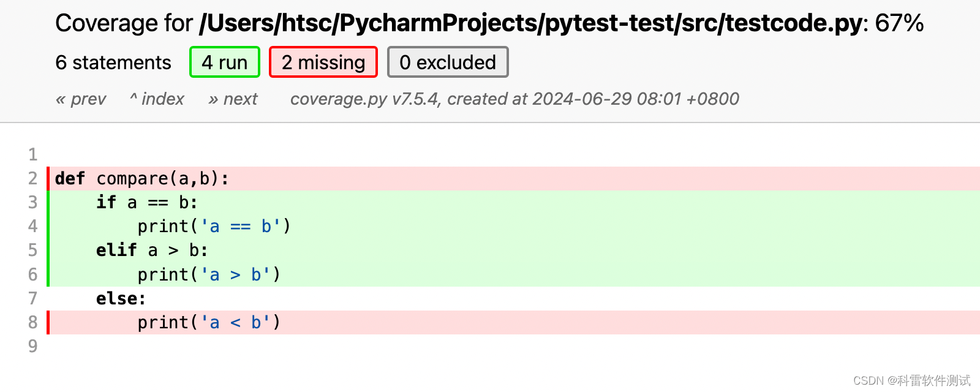Image resolution: width=980 pixels, height=392 pixels.
Task: Select line number 8 in the gutter
Action: 32,322
